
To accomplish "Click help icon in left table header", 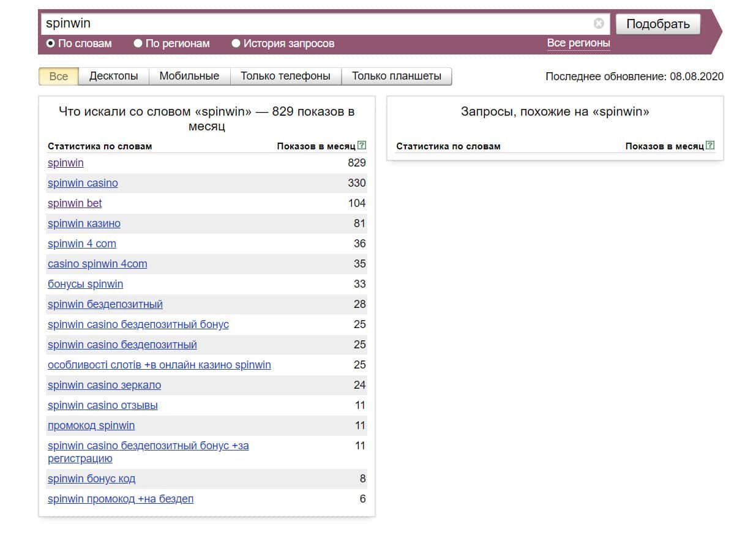I will [362, 146].
